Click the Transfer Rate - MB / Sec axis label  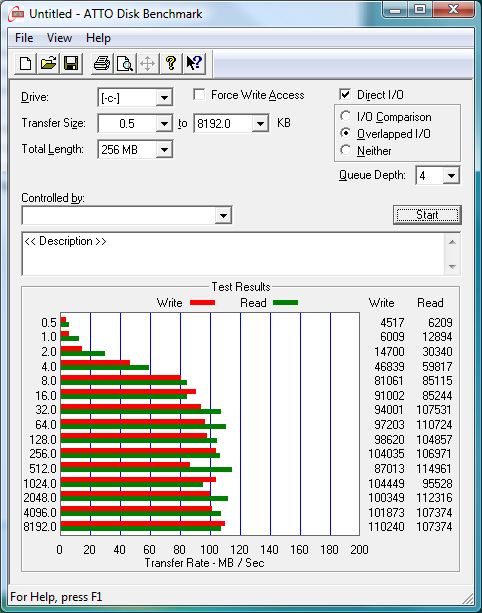204,563
